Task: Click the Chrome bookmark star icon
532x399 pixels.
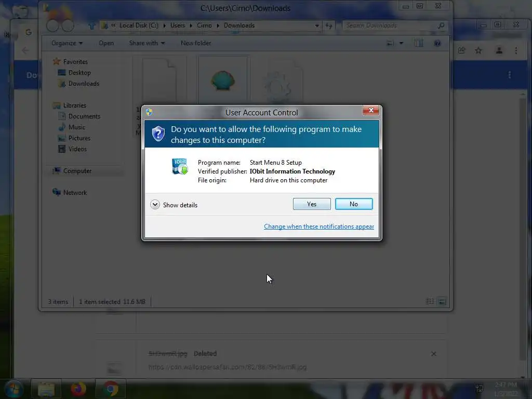Action: tap(478, 50)
